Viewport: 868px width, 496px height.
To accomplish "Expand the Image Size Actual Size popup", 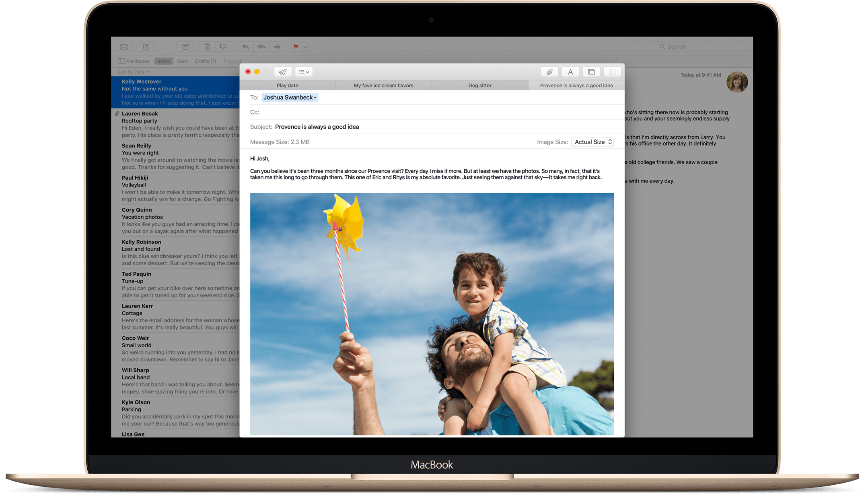I will (x=592, y=142).
